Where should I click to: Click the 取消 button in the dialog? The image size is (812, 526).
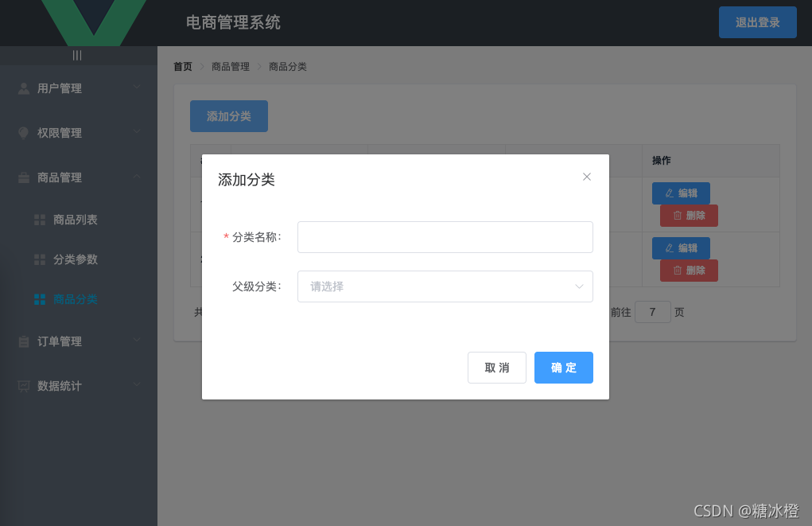point(496,368)
